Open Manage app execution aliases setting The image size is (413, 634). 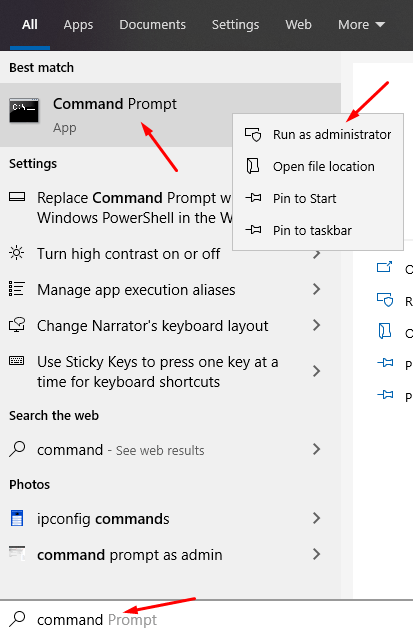[x=170, y=290]
